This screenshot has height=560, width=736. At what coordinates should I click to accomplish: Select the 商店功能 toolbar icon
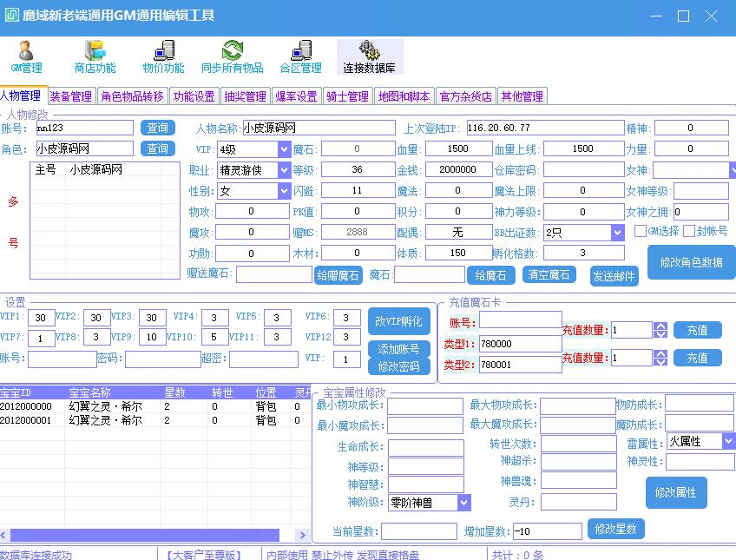(94, 56)
